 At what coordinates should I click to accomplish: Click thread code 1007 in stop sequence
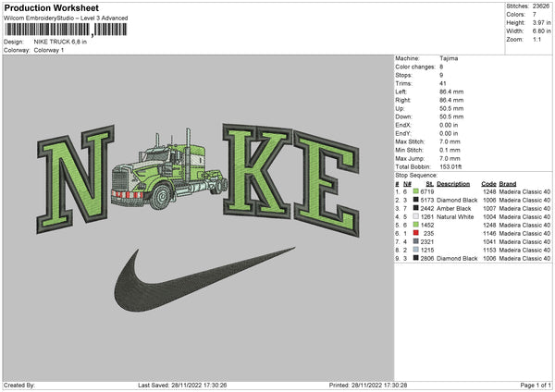click(x=489, y=208)
